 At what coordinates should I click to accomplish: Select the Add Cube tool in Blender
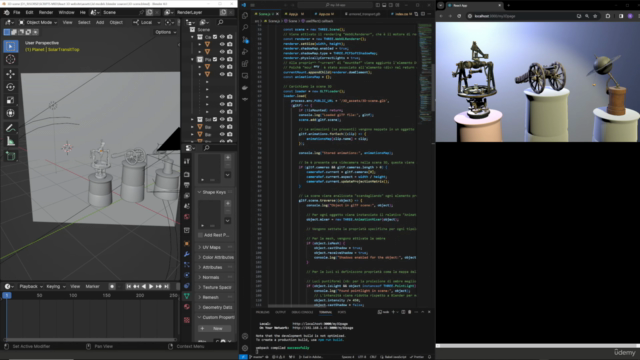[11, 156]
